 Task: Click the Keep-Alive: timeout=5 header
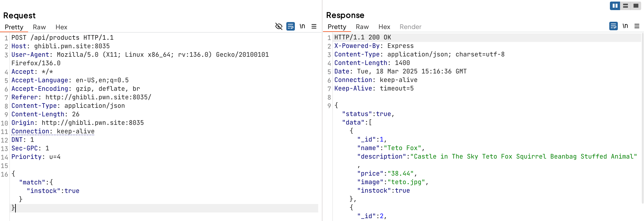click(x=374, y=88)
